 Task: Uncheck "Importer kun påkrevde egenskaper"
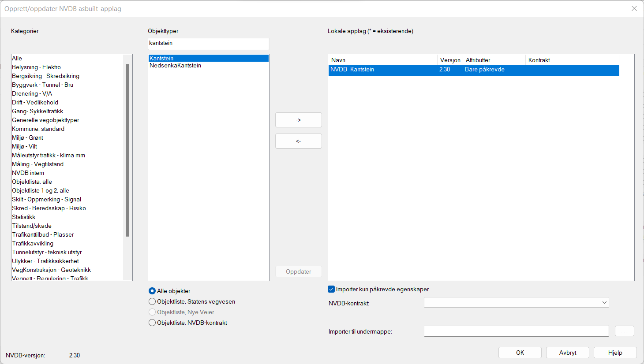(x=331, y=289)
